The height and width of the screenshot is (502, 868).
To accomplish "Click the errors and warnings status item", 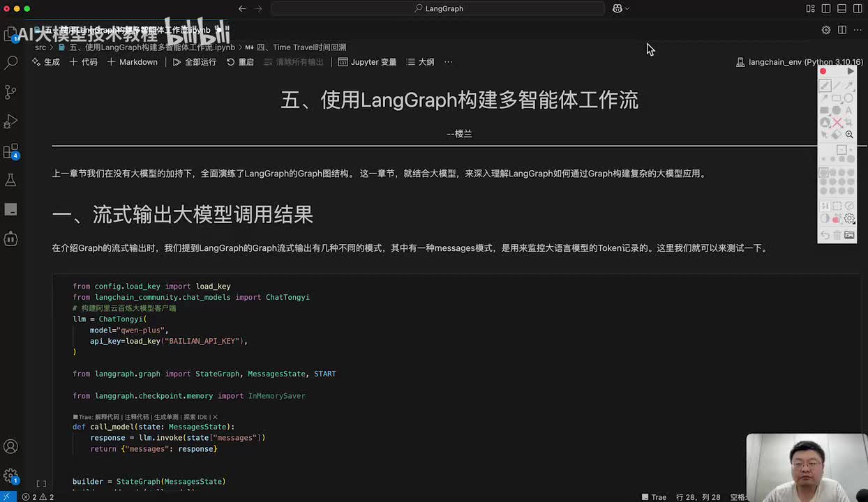I will point(38,497).
